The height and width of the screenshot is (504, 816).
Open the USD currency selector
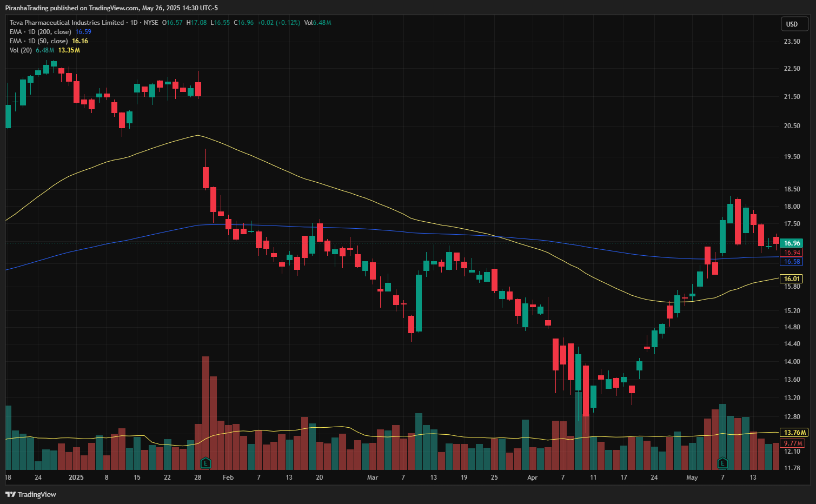tap(794, 24)
